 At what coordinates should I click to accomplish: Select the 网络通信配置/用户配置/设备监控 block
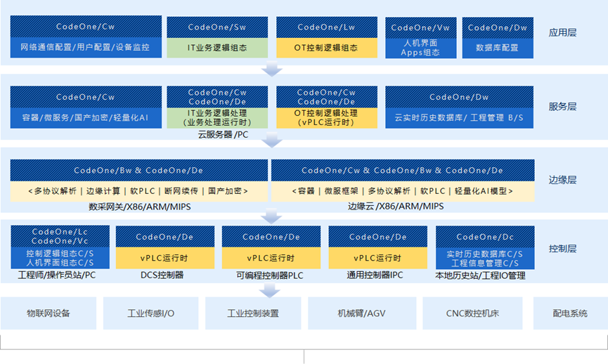tap(85, 48)
